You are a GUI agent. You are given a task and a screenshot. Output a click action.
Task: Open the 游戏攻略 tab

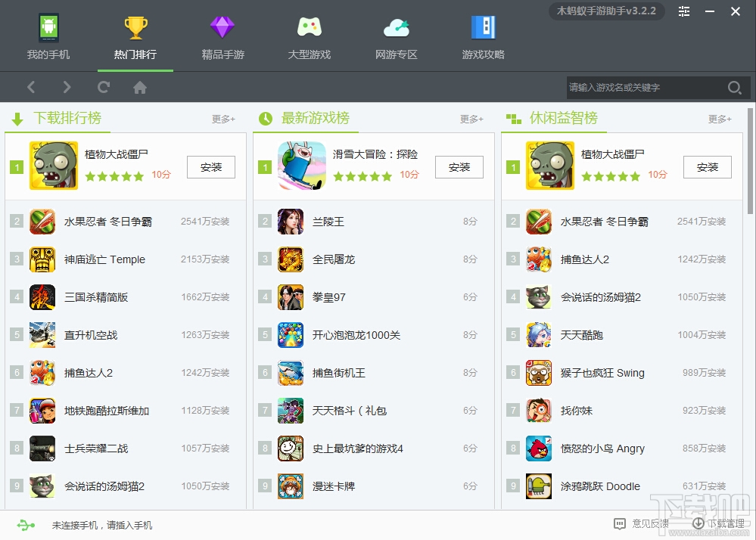pyautogui.click(x=483, y=38)
